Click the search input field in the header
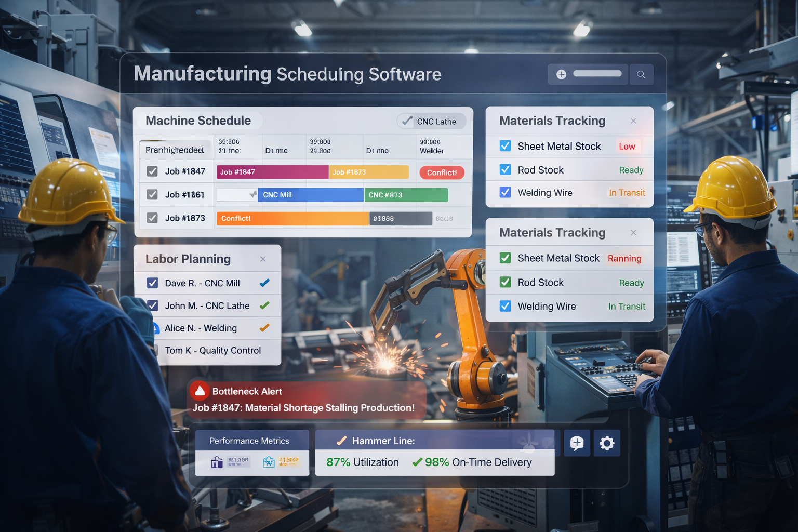Screen dimensions: 798x532 [597, 74]
